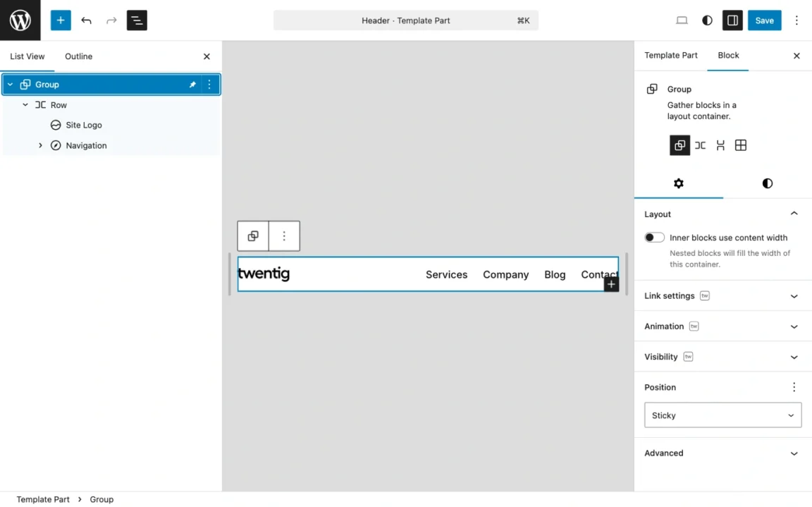Open the Document Overview list view icon
The image size is (812, 507).
pos(136,20)
